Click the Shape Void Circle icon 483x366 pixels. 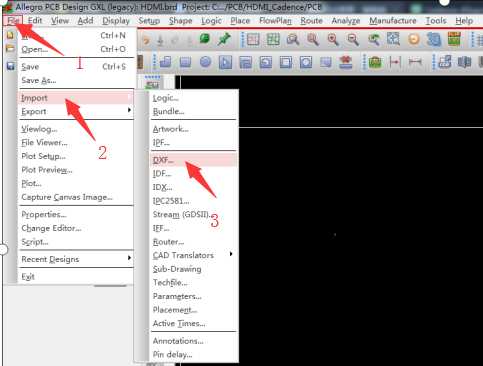coord(306,62)
